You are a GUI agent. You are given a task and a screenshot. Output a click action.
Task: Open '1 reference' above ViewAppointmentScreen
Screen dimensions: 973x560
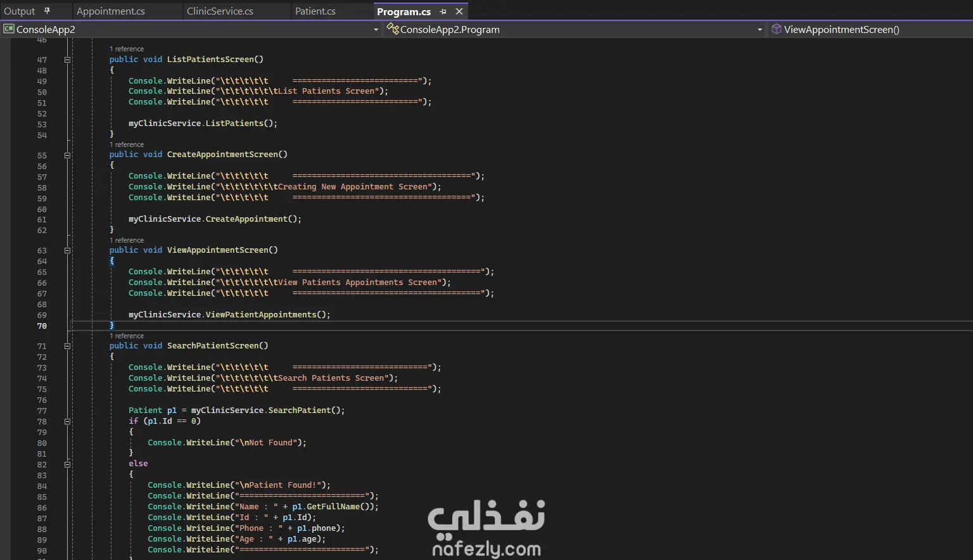tap(127, 240)
